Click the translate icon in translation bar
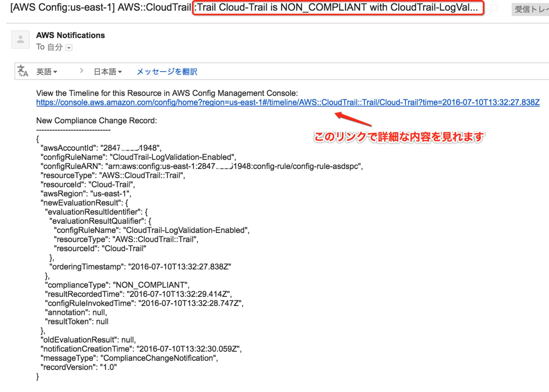This screenshot has height=392, width=549. [23, 71]
